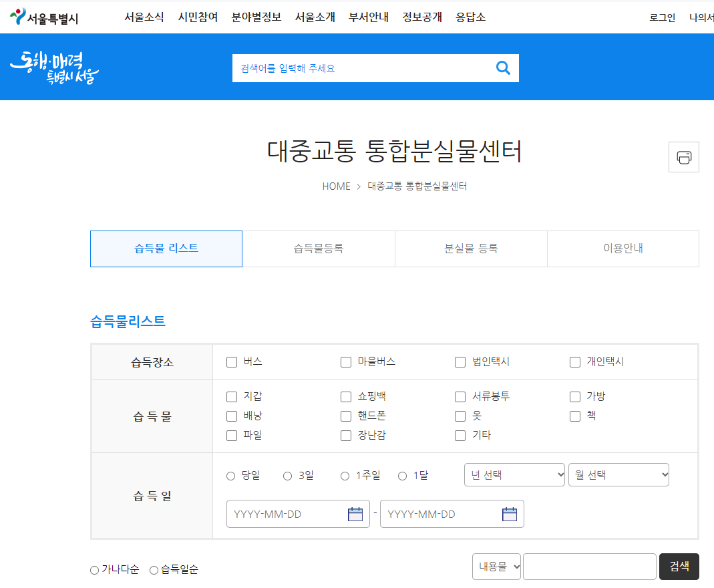Open the 내용물 search filter dropdown

pyautogui.click(x=497, y=566)
